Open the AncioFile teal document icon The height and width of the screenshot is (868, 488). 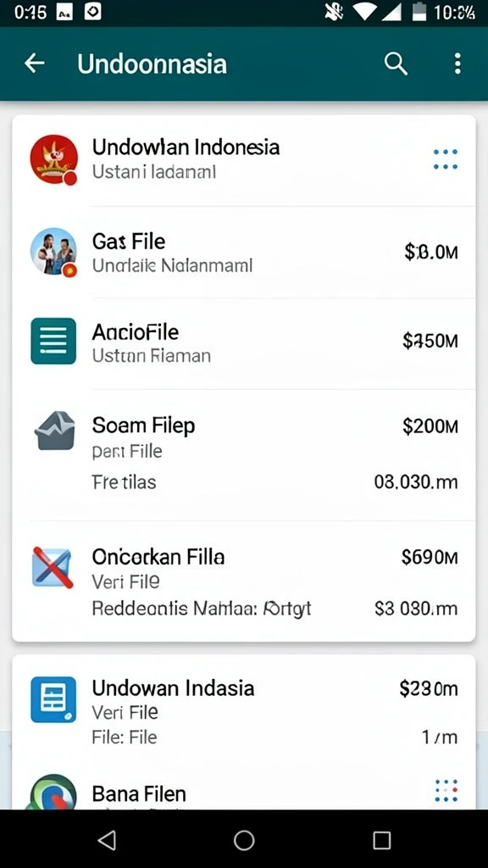click(53, 341)
